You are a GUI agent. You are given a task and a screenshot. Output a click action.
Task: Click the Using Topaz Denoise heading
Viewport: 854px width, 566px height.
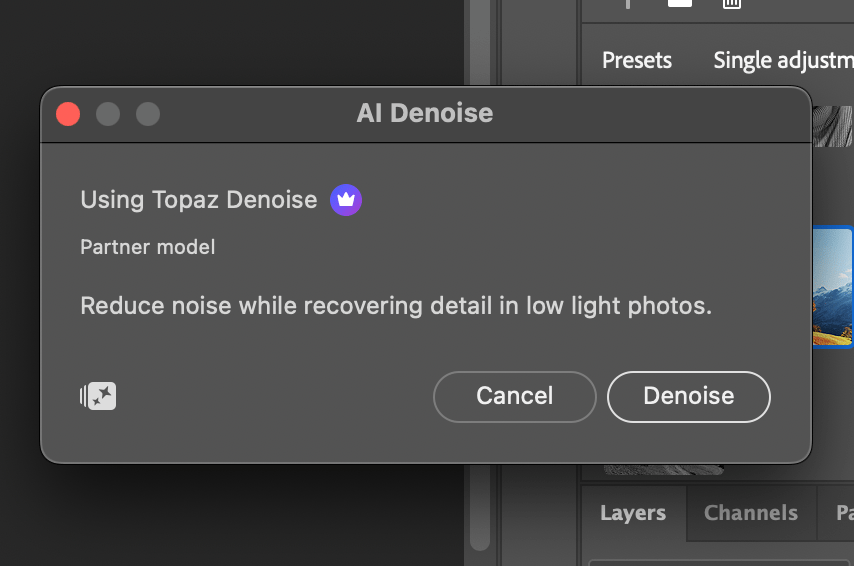tap(199, 200)
